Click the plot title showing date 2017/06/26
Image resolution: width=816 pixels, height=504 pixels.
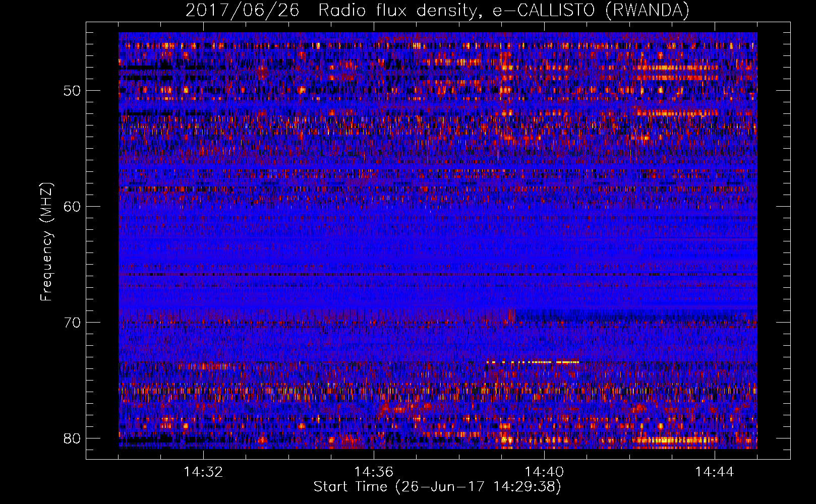(x=437, y=10)
